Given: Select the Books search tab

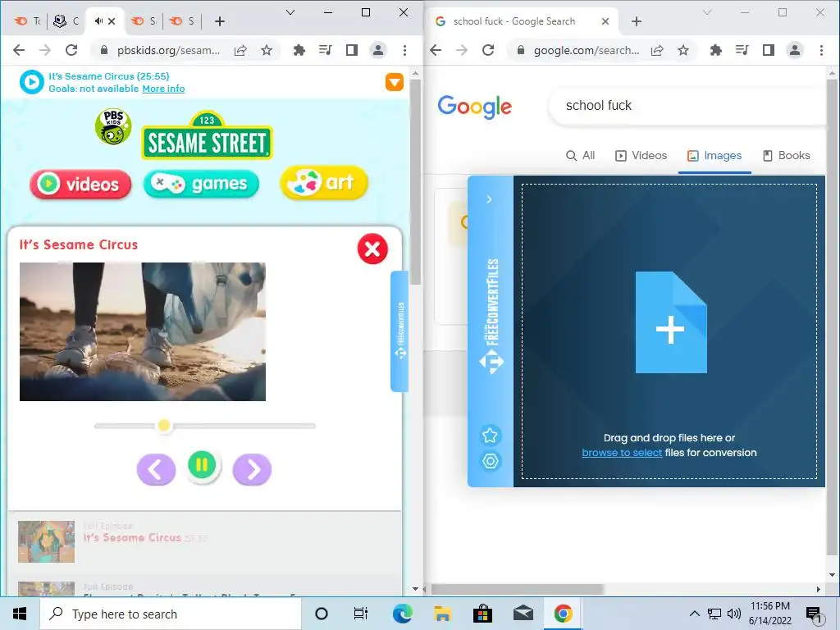Looking at the screenshot, I should (787, 155).
